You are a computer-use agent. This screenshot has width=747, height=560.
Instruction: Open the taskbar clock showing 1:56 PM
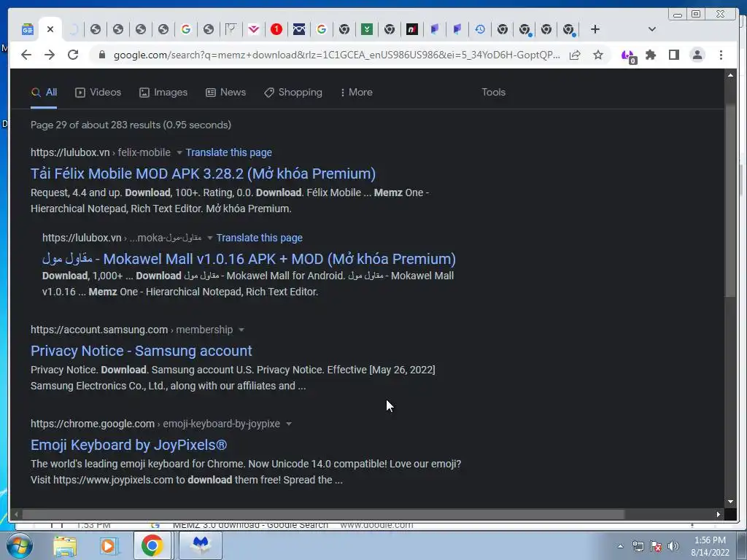click(x=710, y=546)
